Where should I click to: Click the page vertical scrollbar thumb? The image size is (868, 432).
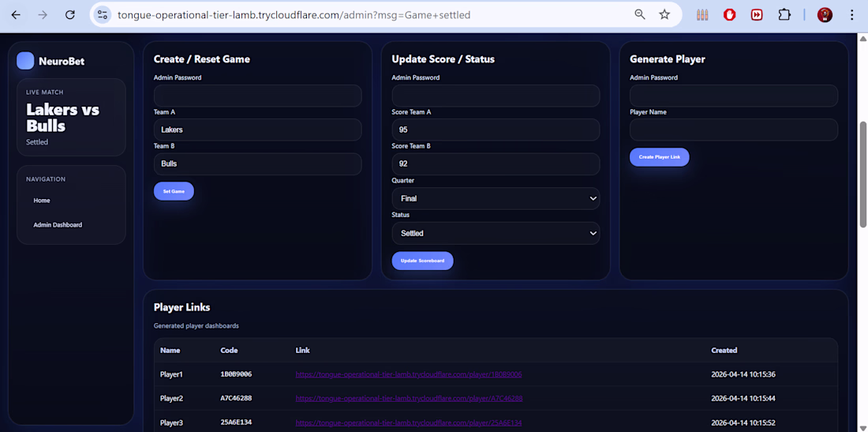pos(862,174)
